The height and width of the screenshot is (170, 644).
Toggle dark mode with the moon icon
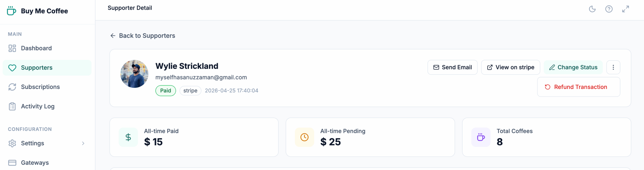[x=592, y=9]
